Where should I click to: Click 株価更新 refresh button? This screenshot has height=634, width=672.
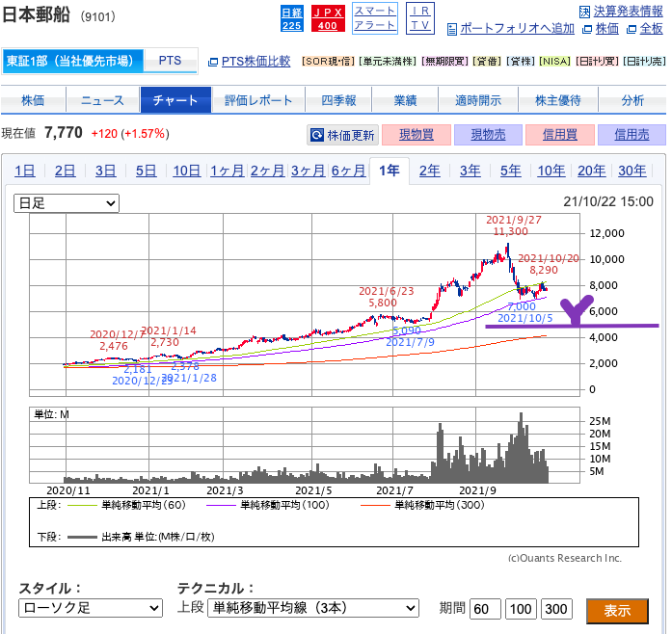[x=343, y=135]
